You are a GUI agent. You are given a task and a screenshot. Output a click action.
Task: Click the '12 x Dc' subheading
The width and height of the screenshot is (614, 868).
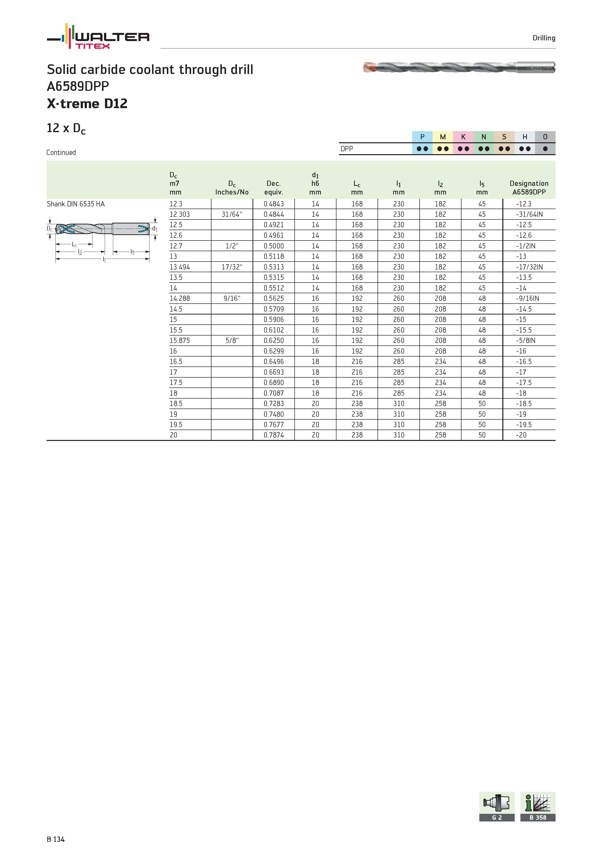click(66, 128)
